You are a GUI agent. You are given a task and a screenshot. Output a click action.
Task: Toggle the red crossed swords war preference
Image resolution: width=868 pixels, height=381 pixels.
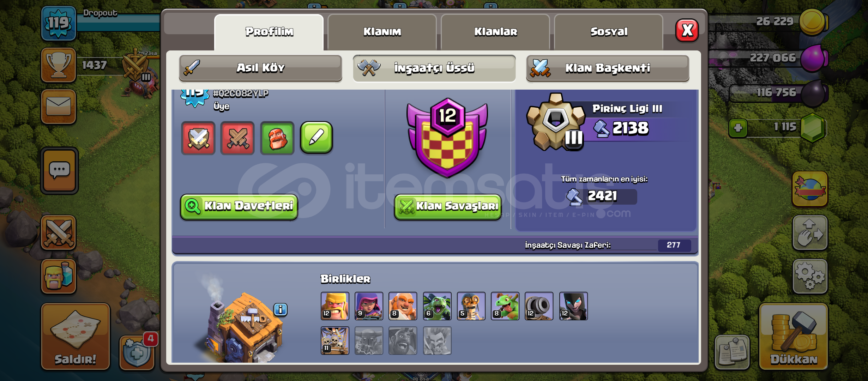[237, 138]
